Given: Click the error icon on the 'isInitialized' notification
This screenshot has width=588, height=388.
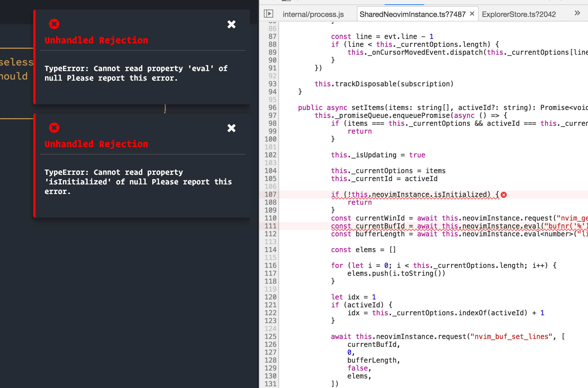Looking at the screenshot, I should (x=54, y=128).
